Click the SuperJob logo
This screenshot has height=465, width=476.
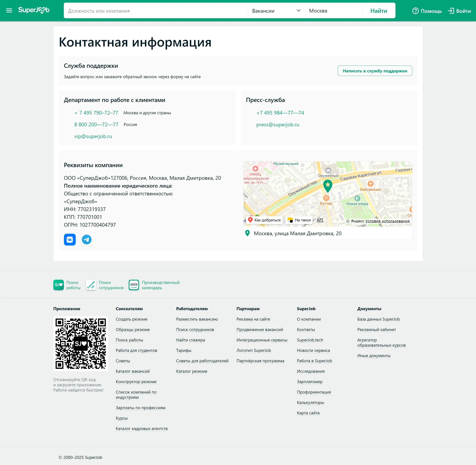34,10
